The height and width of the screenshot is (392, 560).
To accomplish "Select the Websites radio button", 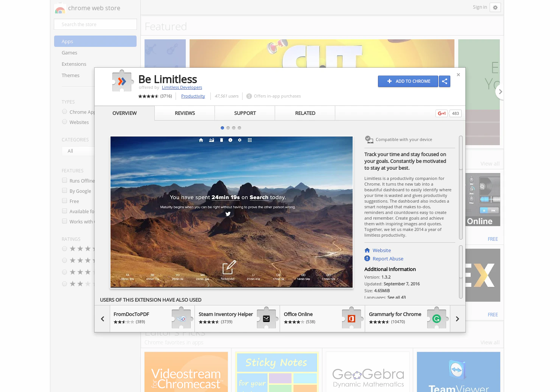I will click(x=64, y=122).
